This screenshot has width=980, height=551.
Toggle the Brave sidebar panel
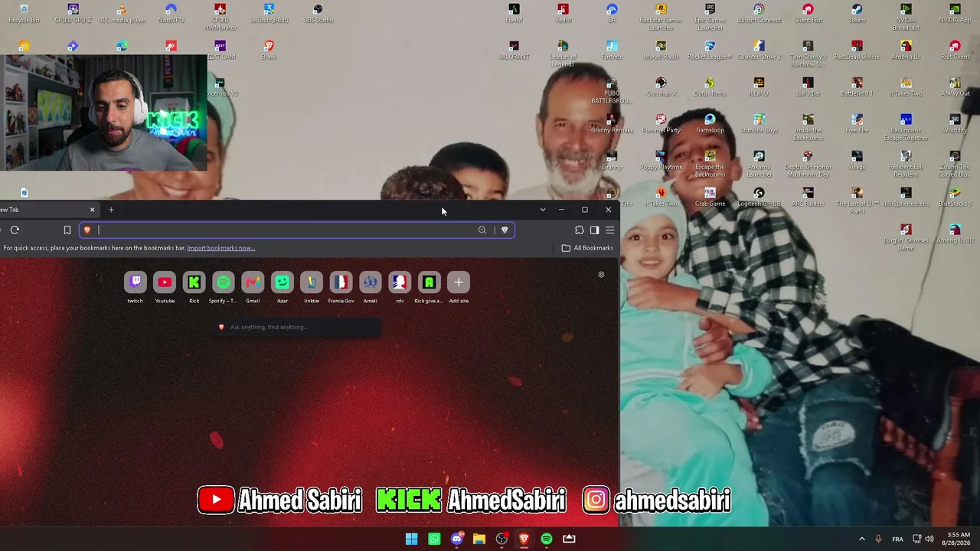(594, 230)
